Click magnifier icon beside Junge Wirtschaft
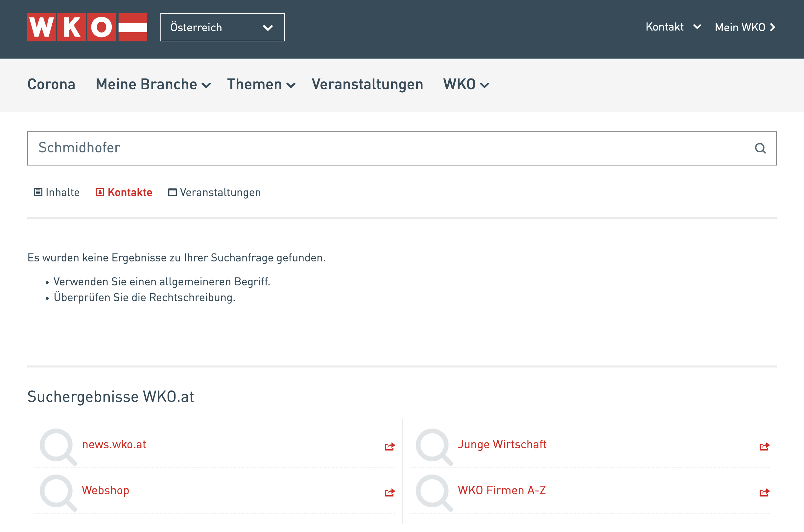 point(434,447)
